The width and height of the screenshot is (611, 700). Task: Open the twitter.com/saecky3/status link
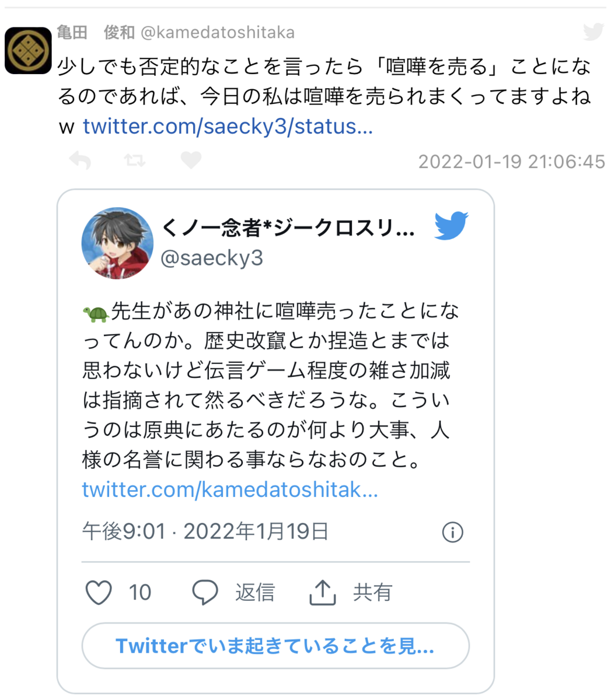[228, 126]
